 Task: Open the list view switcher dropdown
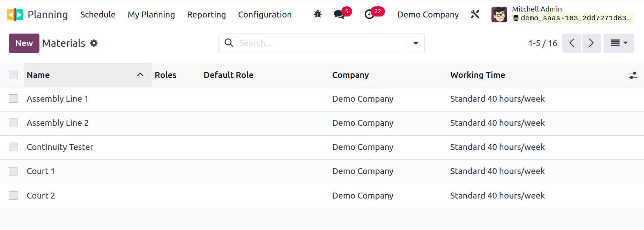click(619, 43)
